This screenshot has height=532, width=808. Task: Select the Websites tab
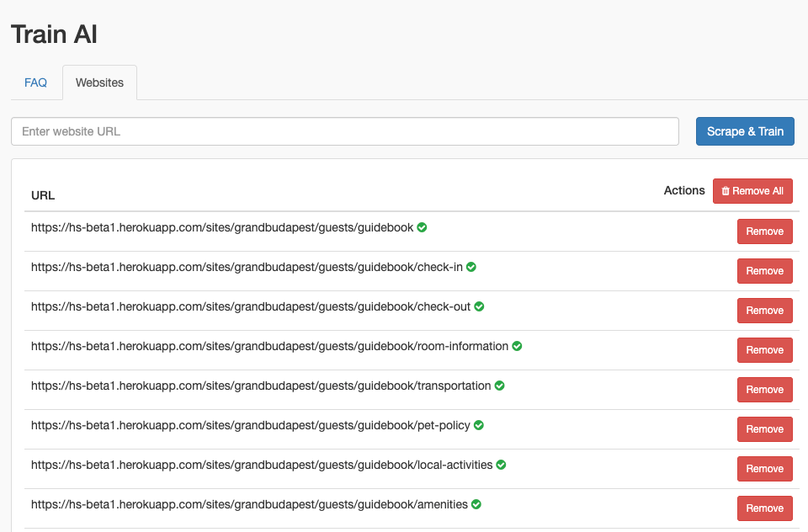coord(99,82)
